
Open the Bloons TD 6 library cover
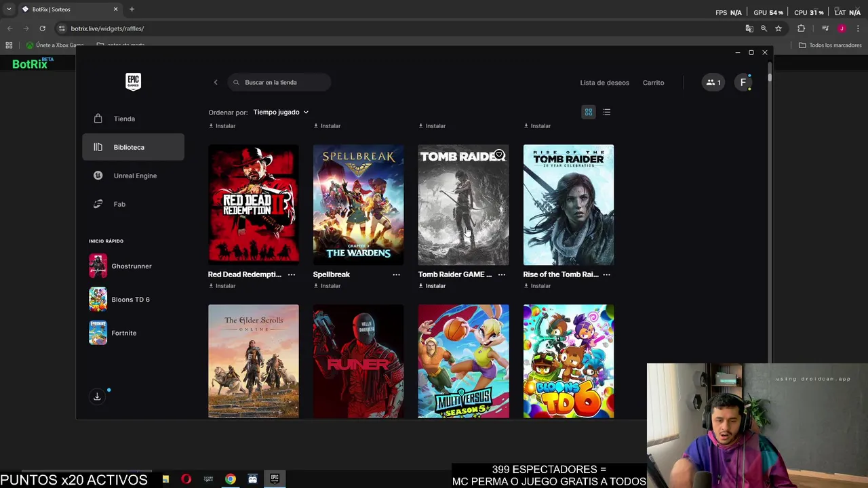coord(568,361)
